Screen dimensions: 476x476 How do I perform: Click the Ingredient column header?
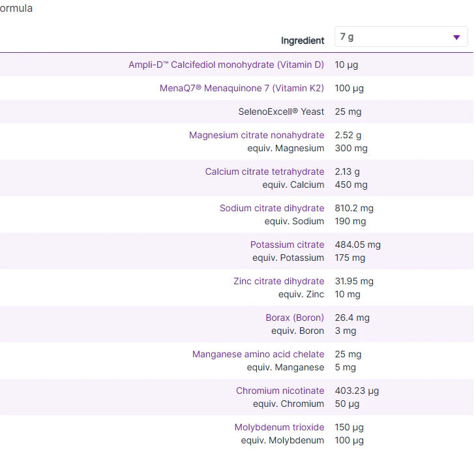point(302,40)
